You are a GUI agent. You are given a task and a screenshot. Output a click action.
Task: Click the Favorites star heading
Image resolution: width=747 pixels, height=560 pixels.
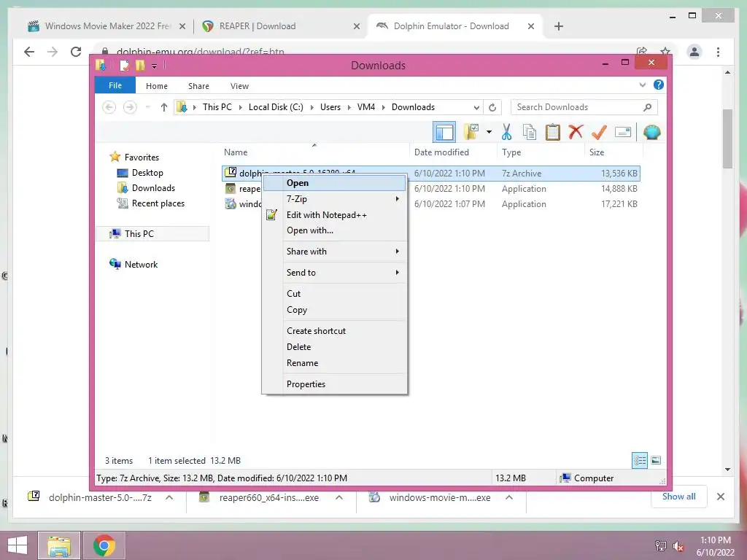pyautogui.click(x=142, y=157)
